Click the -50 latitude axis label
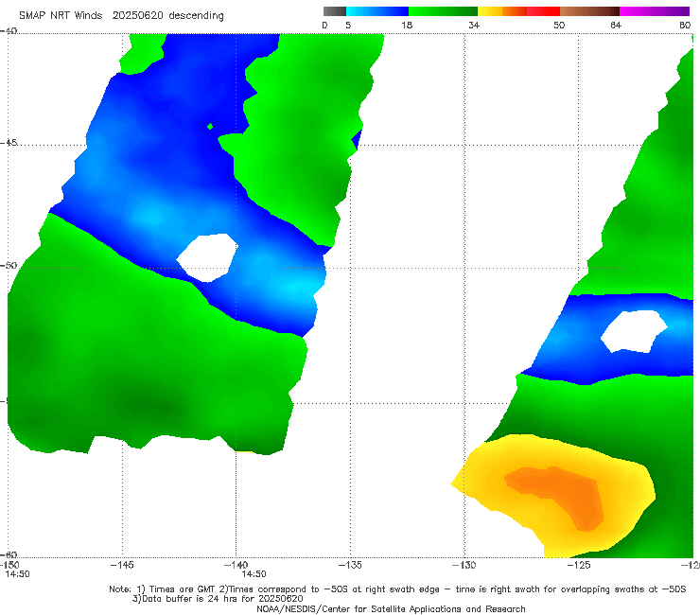Image resolution: width=700 pixels, height=615 pixels. click(x=9, y=266)
